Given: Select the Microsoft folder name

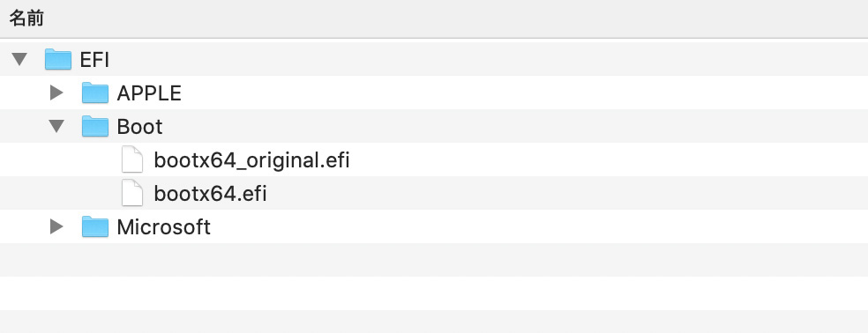Looking at the screenshot, I should 163,227.
